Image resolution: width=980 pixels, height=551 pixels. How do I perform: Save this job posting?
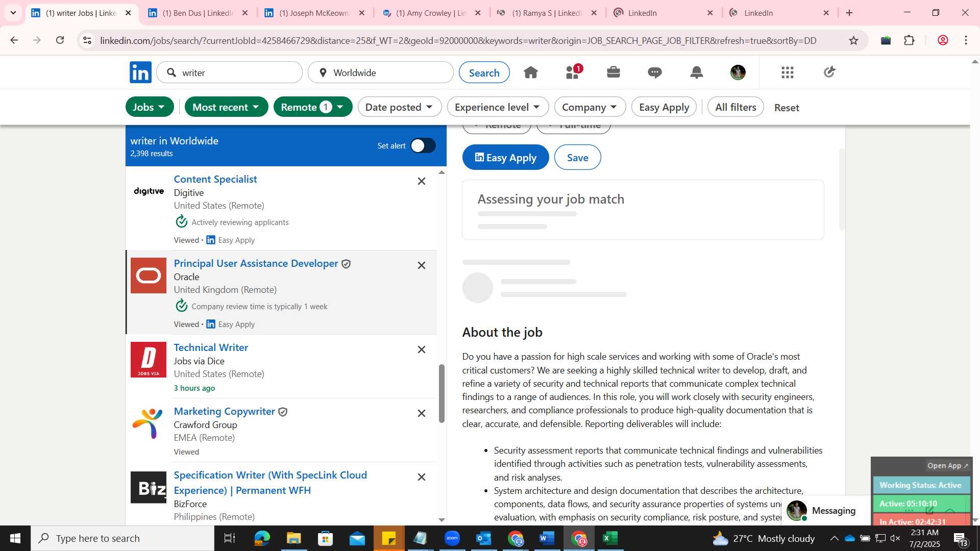coord(577,157)
